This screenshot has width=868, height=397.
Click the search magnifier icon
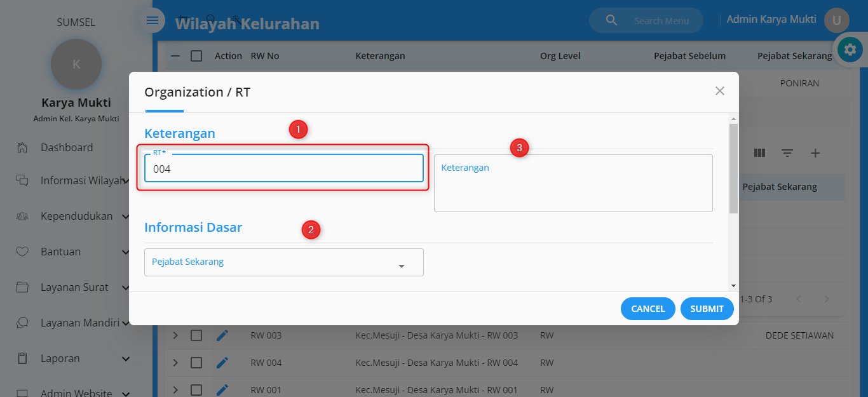click(611, 20)
